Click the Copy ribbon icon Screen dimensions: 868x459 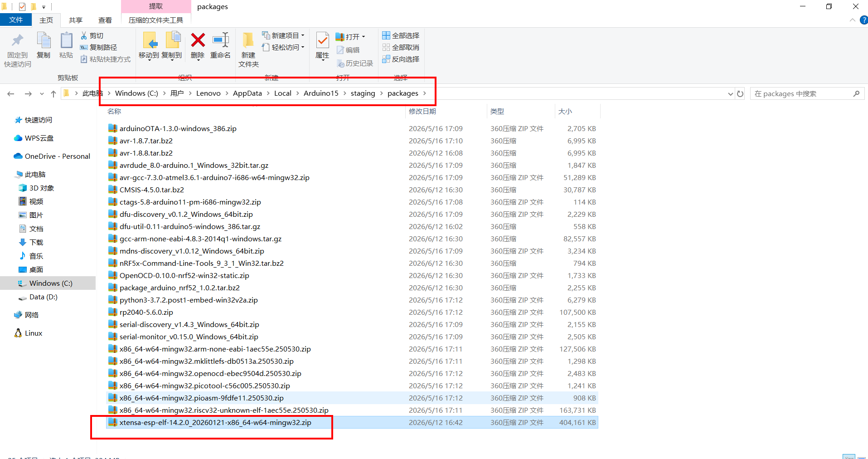(x=44, y=45)
